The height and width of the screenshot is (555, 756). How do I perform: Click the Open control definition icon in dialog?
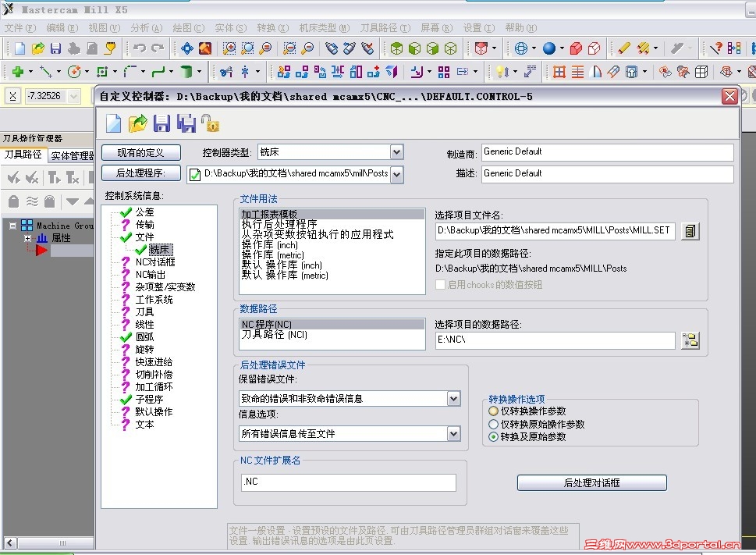tap(138, 123)
